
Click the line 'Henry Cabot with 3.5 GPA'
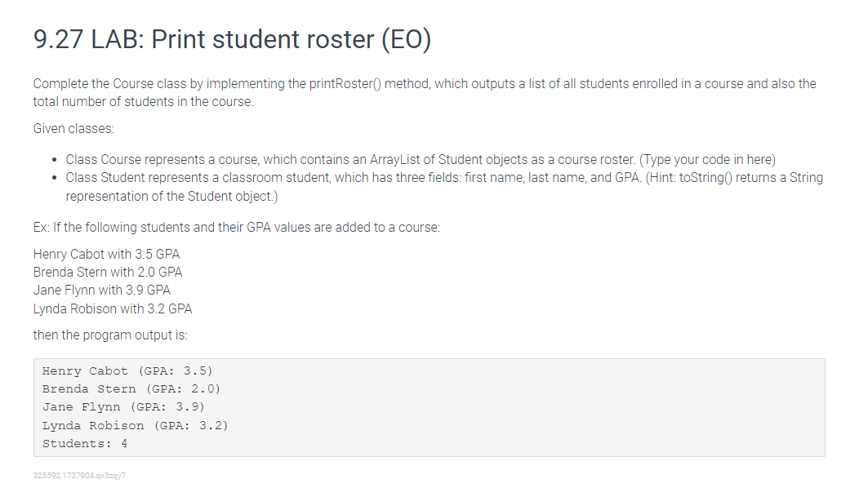tap(106, 254)
